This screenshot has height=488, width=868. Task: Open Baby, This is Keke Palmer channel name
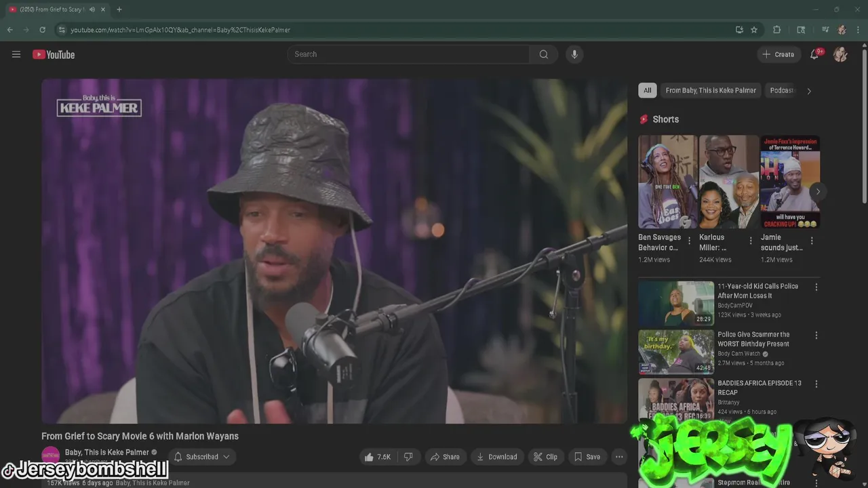click(x=106, y=452)
